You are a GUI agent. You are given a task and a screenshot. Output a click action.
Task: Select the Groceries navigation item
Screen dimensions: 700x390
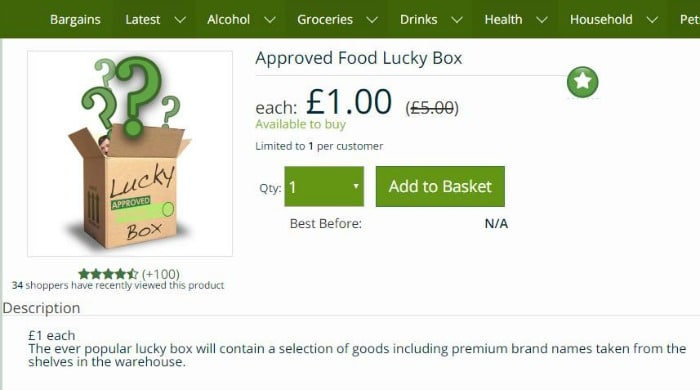tap(325, 20)
